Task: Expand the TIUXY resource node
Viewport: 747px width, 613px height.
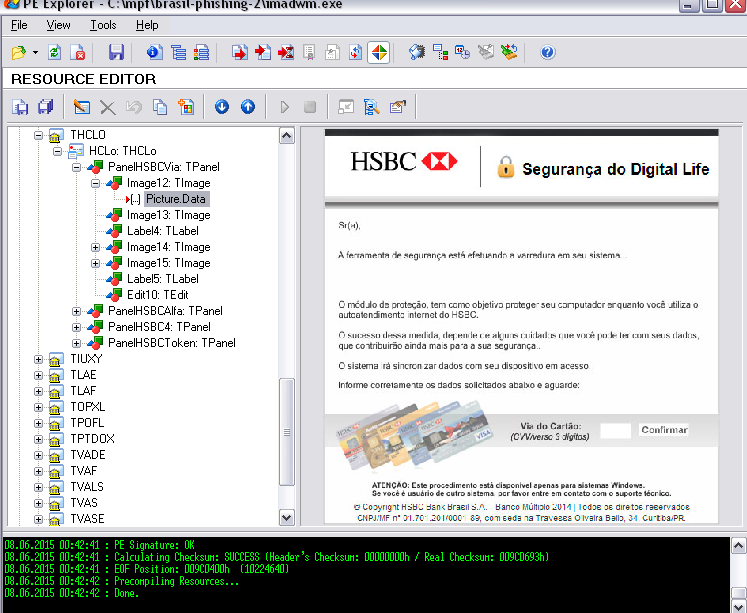Action: click(x=39, y=360)
